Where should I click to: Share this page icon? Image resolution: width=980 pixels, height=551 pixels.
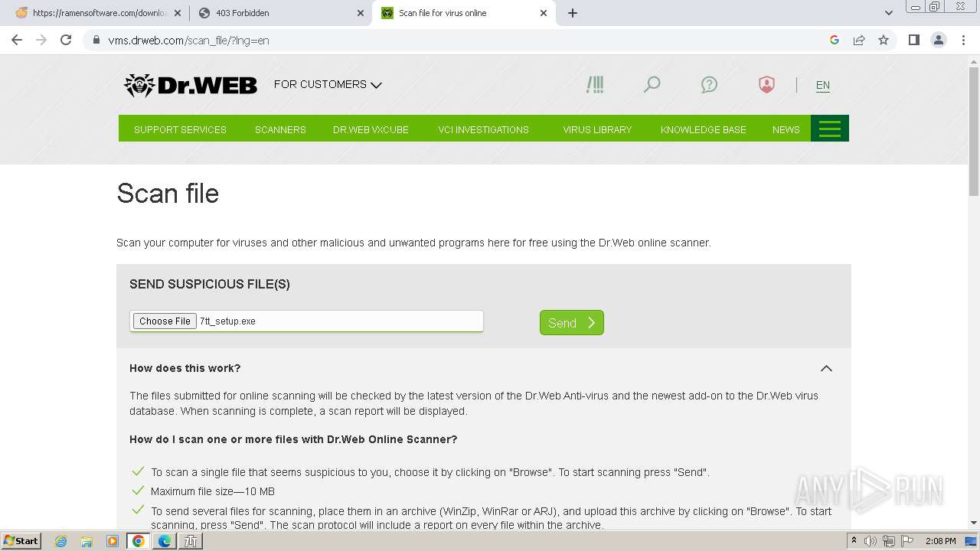pos(859,40)
